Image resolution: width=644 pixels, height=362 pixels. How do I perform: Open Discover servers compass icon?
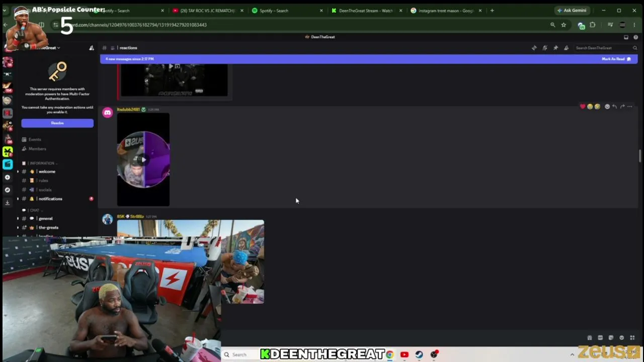(x=7, y=190)
